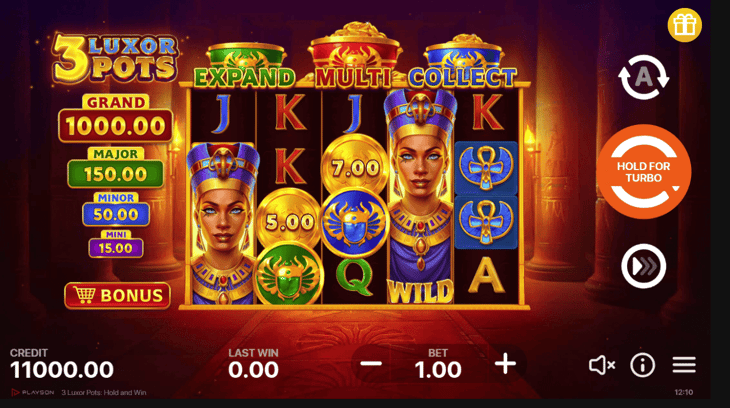The height and width of the screenshot is (408, 730).
Task: Unmute the sound with the speaker icon
Action: (602, 365)
